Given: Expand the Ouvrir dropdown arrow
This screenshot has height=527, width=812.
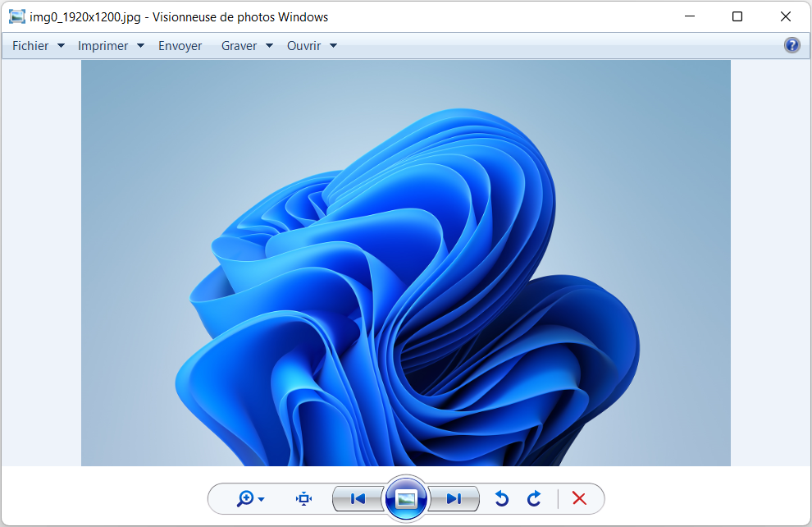Looking at the screenshot, I should tap(334, 46).
